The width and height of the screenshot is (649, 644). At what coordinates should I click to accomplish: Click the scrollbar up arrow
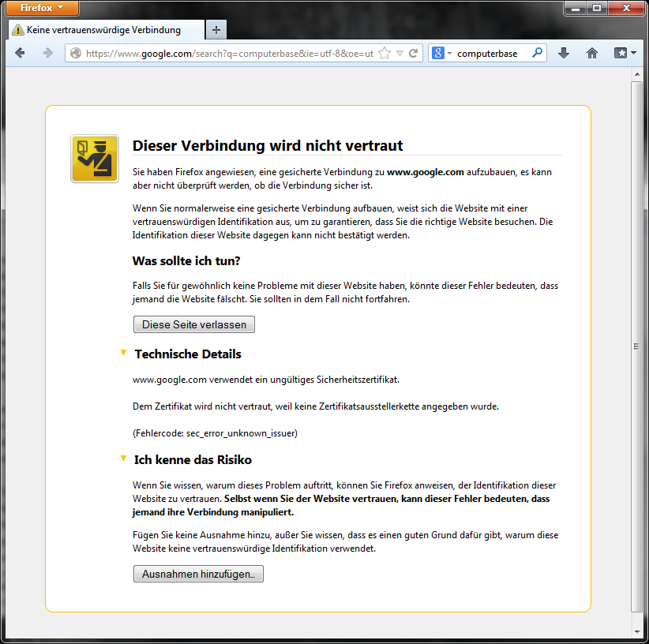click(x=637, y=74)
